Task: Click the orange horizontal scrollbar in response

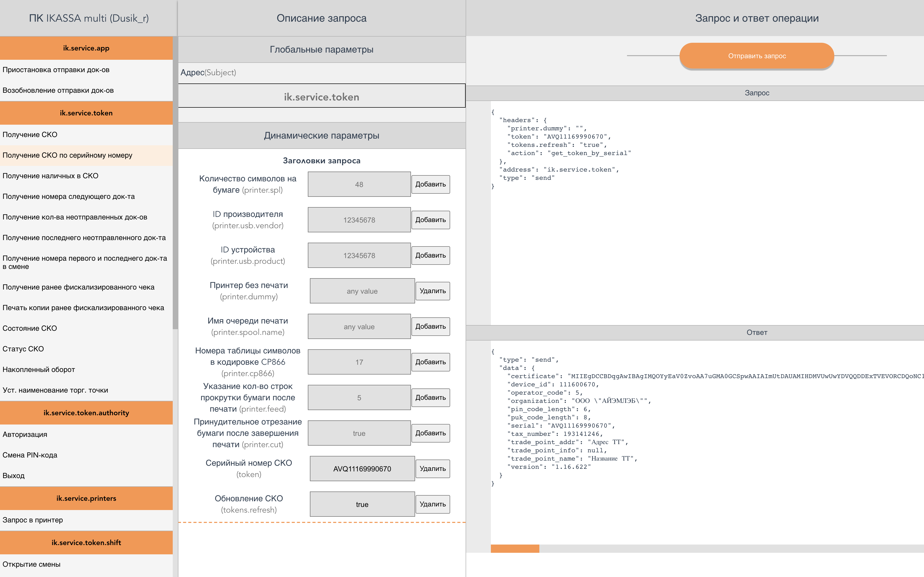Action: [x=515, y=549]
